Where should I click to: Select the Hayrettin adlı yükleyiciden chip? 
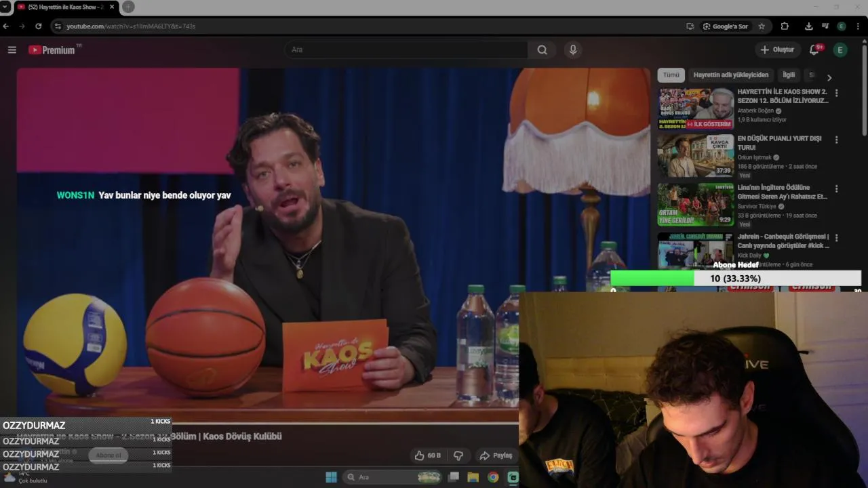tap(731, 75)
